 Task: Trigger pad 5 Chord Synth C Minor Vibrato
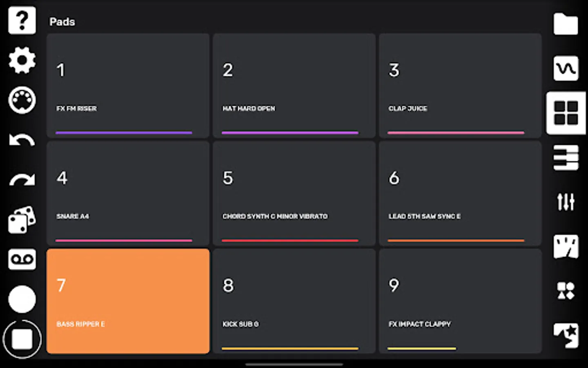coord(294,193)
